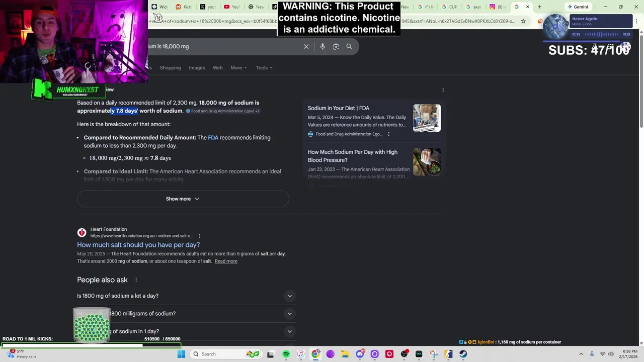
Task: Click the High Blood Pressure article thumbnail
Action: 427,162
